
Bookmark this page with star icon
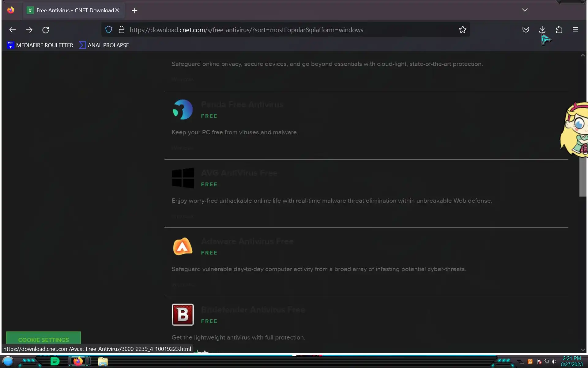pos(462,30)
